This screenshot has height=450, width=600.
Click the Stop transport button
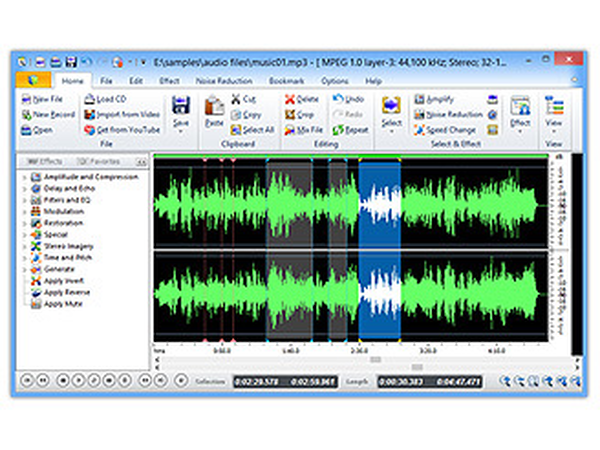[x=63, y=380]
